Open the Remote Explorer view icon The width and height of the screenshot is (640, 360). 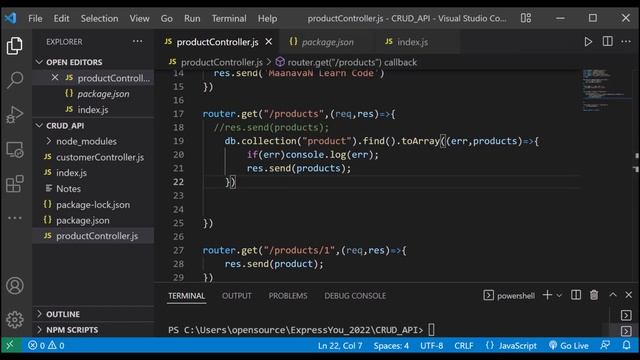(15, 150)
